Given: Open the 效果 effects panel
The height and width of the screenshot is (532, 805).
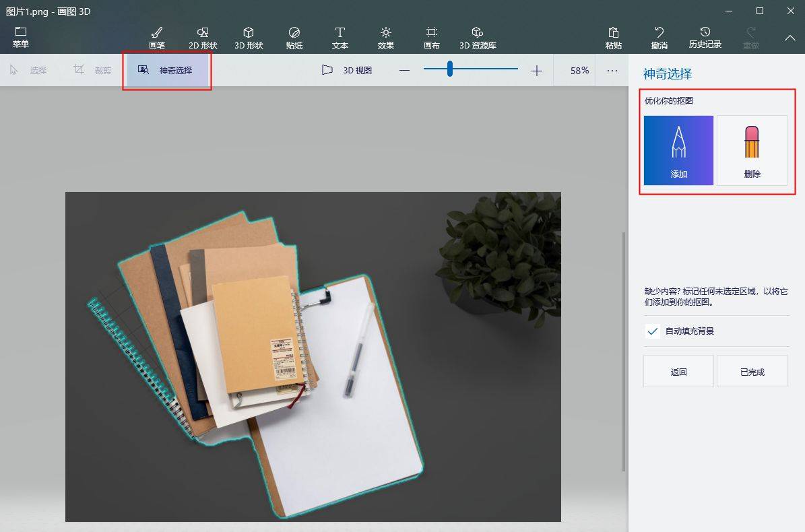Looking at the screenshot, I should [386, 37].
